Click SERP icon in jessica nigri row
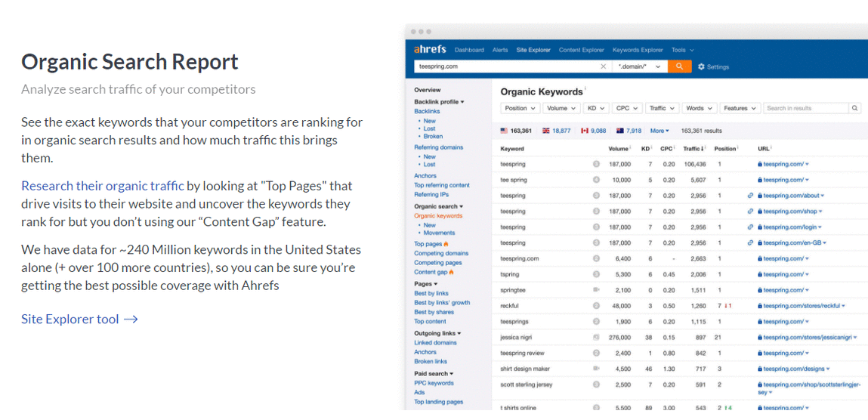Screen dimensions: 868x420 coord(596,337)
